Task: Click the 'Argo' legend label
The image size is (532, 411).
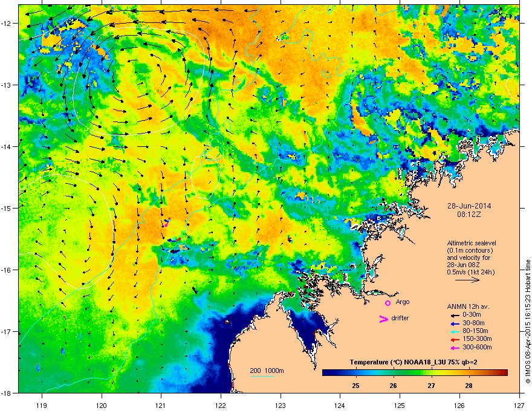Action: point(403,302)
